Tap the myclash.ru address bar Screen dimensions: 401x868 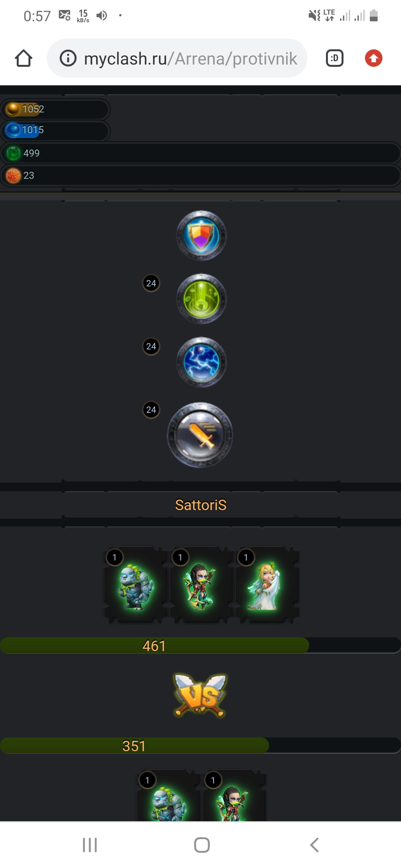(x=177, y=58)
